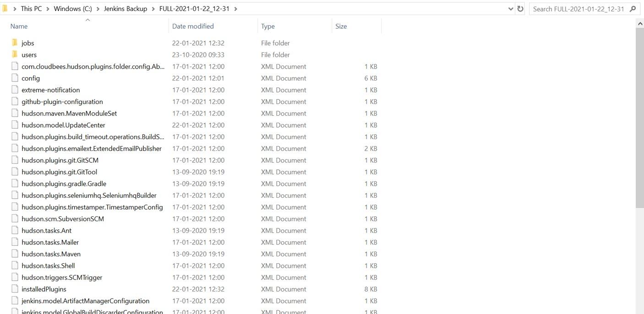Click the search magnifier icon
The width and height of the screenshot is (644, 314).
tap(633, 9)
